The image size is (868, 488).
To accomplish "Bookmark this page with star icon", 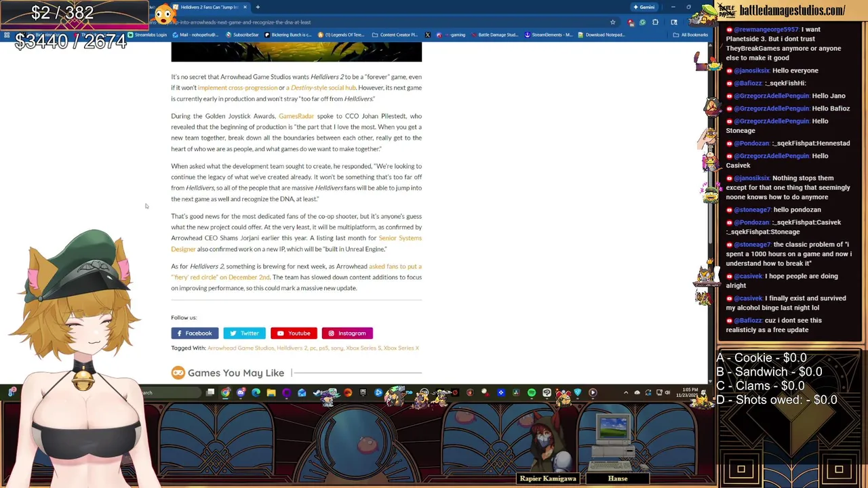I will coord(612,22).
